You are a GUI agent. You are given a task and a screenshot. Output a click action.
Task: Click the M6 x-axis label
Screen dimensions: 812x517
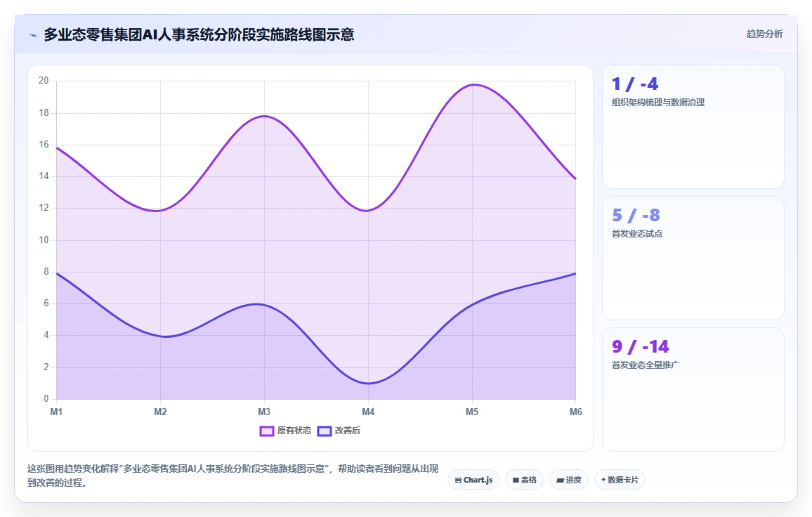pos(576,412)
